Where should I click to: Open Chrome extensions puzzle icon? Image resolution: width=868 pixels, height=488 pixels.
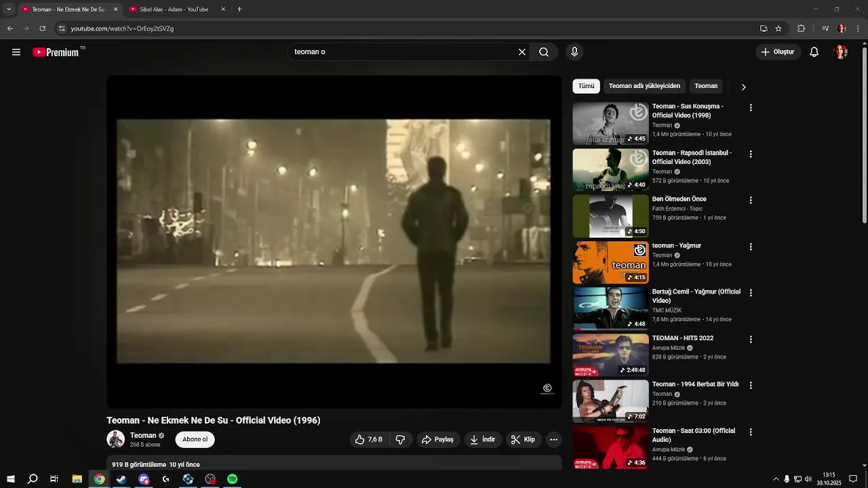point(801,28)
